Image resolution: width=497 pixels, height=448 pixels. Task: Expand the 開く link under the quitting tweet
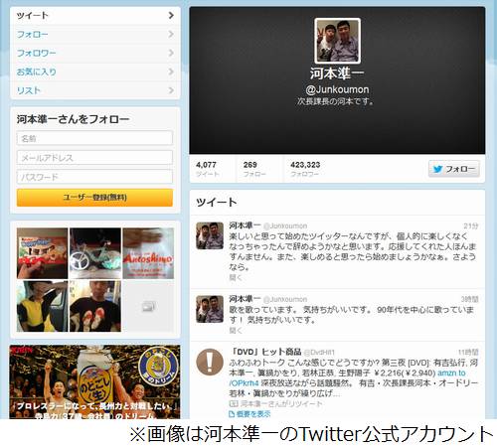coord(236,277)
